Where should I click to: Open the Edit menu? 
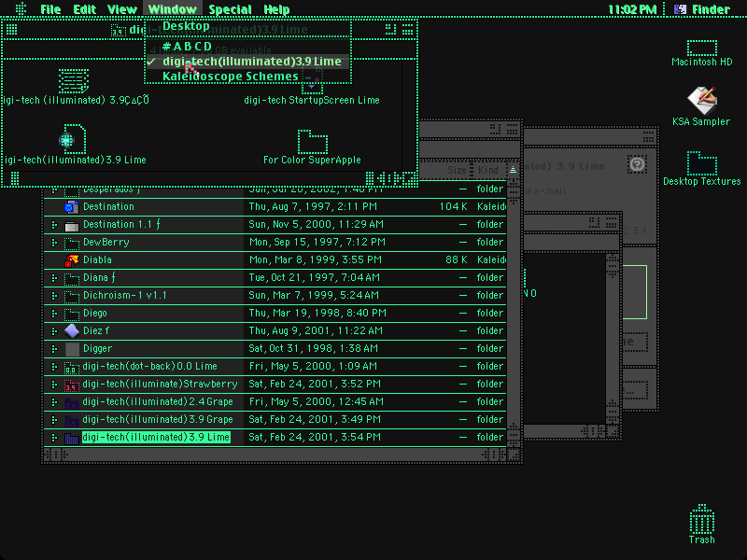85,9
